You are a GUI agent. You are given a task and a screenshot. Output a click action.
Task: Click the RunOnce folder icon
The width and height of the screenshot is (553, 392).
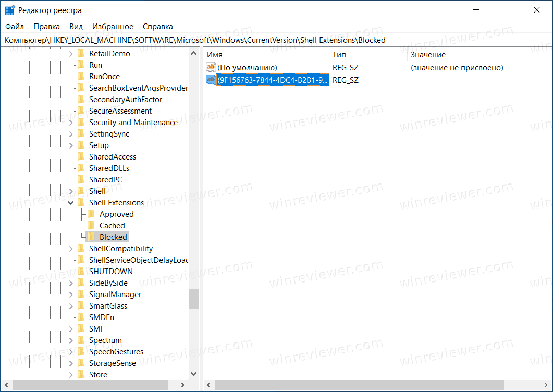coord(81,77)
